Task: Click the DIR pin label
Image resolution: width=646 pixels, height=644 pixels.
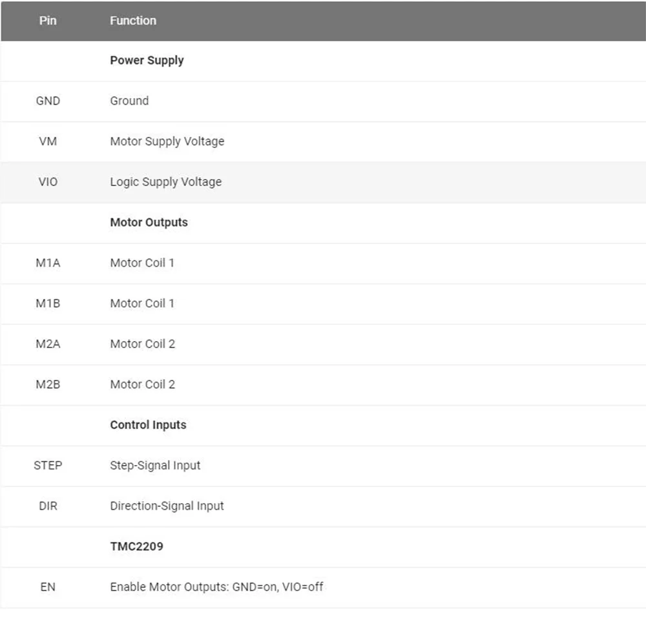Action: 48,506
